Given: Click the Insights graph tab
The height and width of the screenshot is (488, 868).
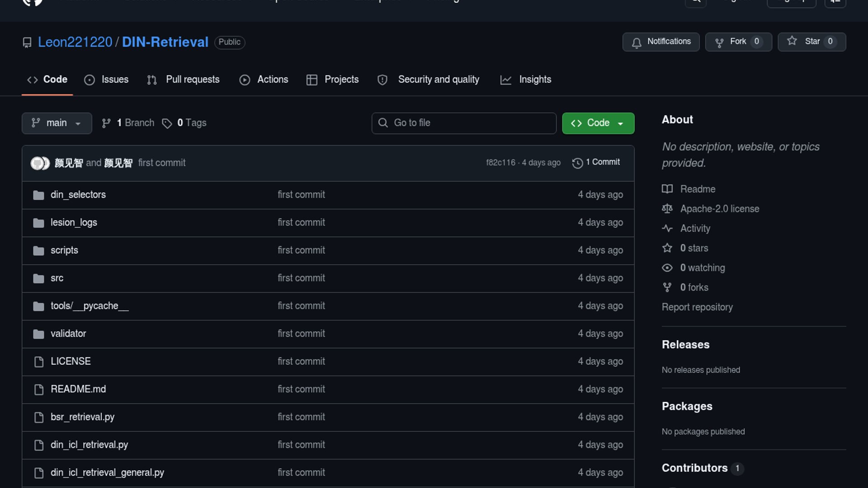Looking at the screenshot, I should pyautogui.click(x=526, y=80).
